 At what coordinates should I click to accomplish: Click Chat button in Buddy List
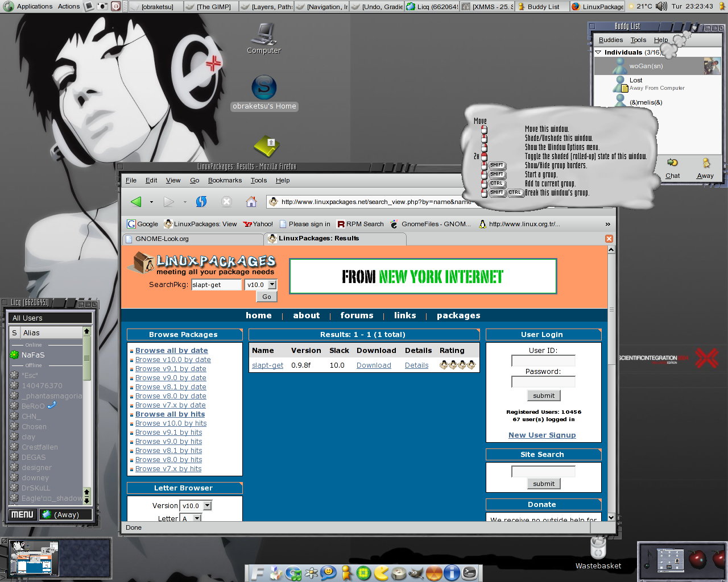pyautogui.click(x=673, y=169)
